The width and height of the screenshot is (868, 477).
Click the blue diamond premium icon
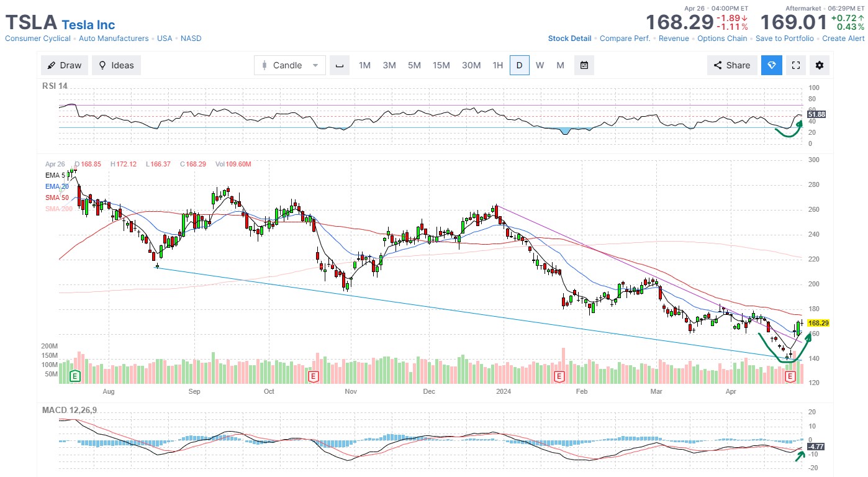(x=772, y=65)
